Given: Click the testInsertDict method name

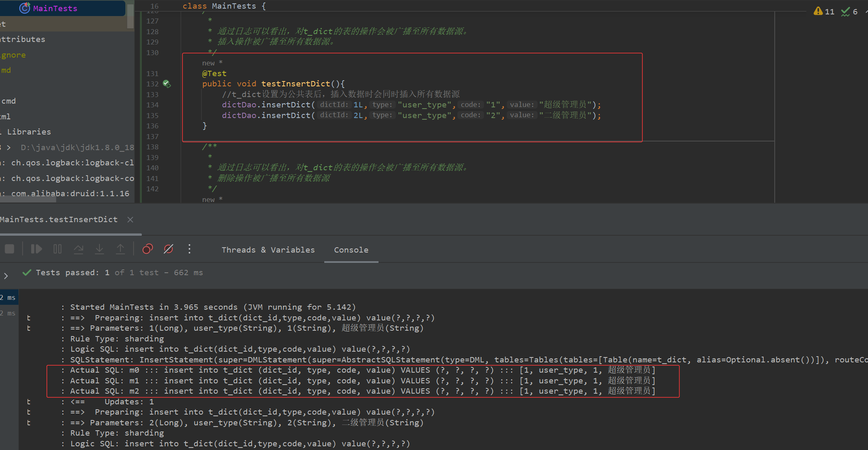Looking at the screenshot, I should 295,84.
